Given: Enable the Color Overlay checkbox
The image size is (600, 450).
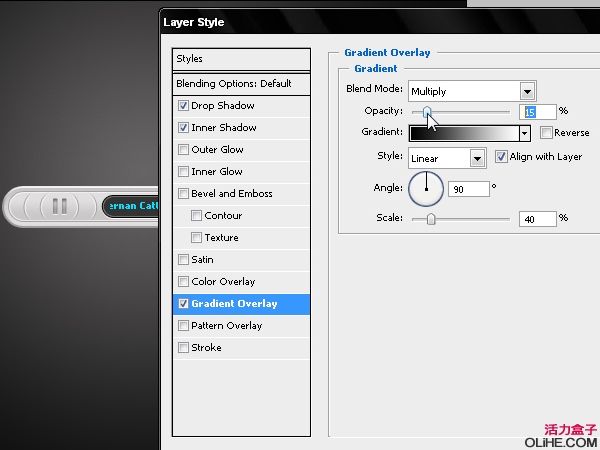Looking at the screenshot, I should pos(183,282).
